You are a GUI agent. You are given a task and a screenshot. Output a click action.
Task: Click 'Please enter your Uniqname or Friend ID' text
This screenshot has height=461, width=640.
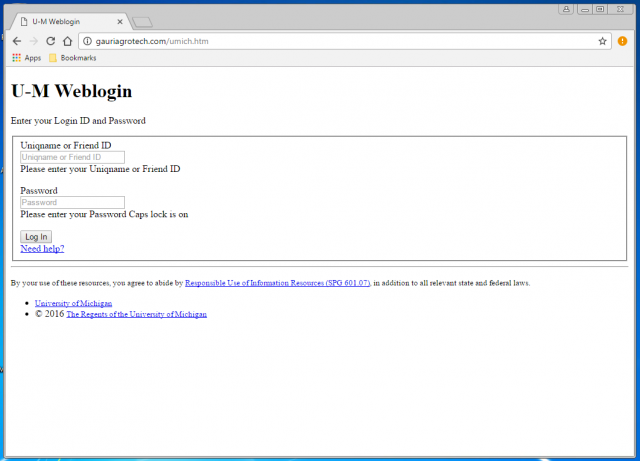coord(100,169)
